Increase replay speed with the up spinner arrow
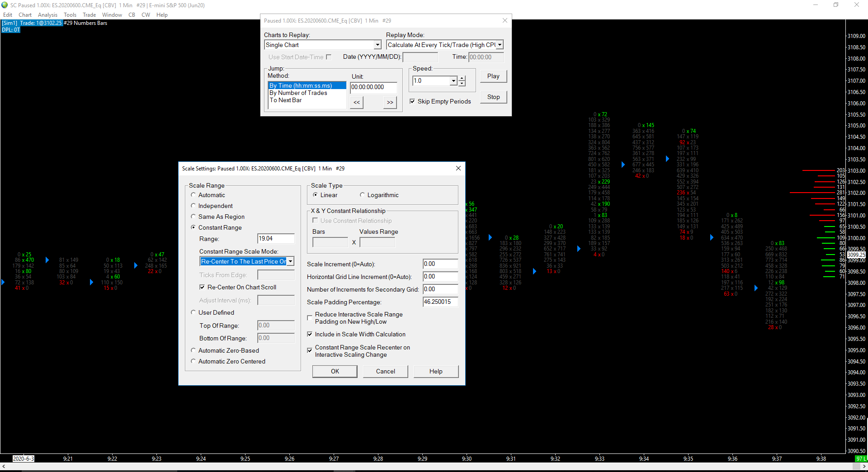The image size is (868, 472). [462, 78]
